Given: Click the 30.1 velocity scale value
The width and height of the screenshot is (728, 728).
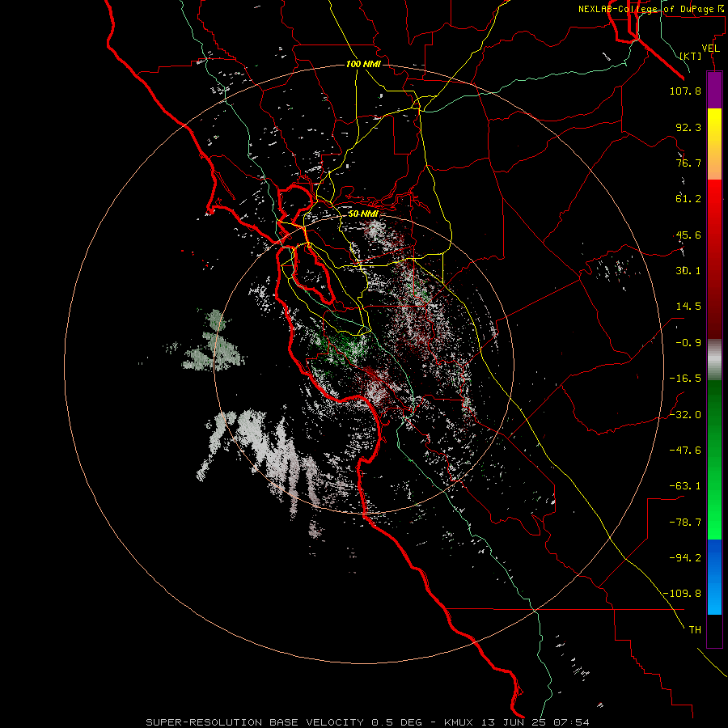Looking at the screenshot, I should (x=688, y=271).
